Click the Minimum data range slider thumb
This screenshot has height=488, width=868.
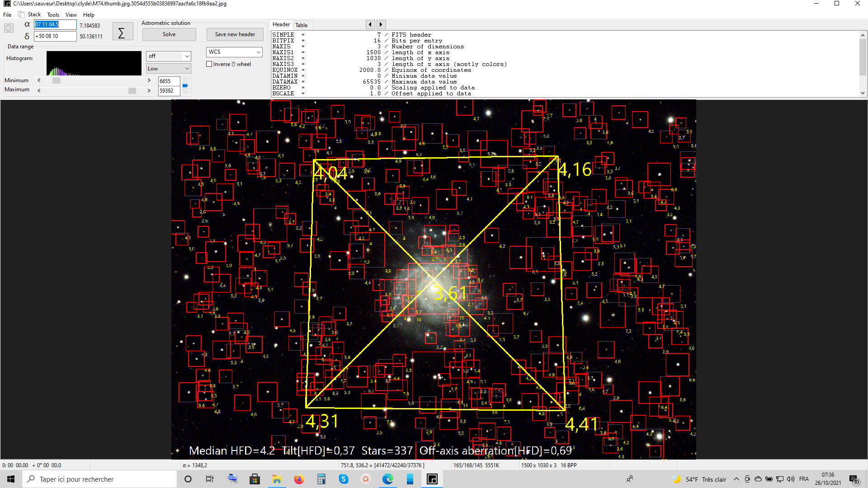click(x=56, y=80)
